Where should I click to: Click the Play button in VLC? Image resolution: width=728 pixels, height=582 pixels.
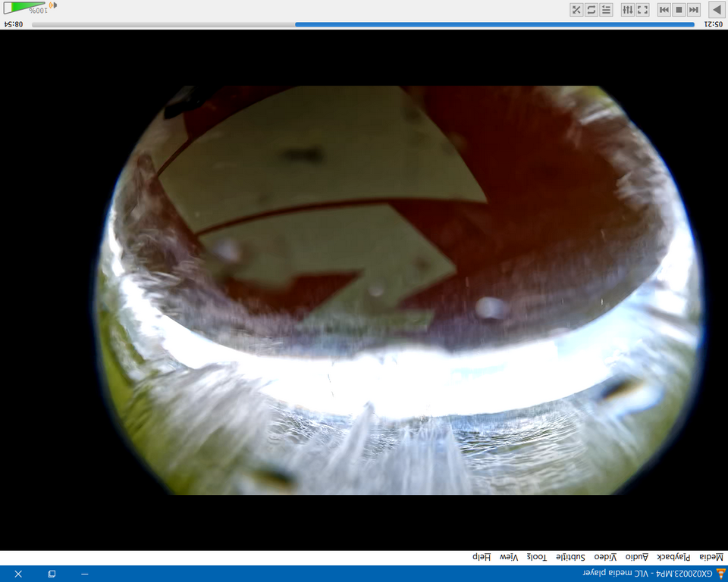click(716, 9)
